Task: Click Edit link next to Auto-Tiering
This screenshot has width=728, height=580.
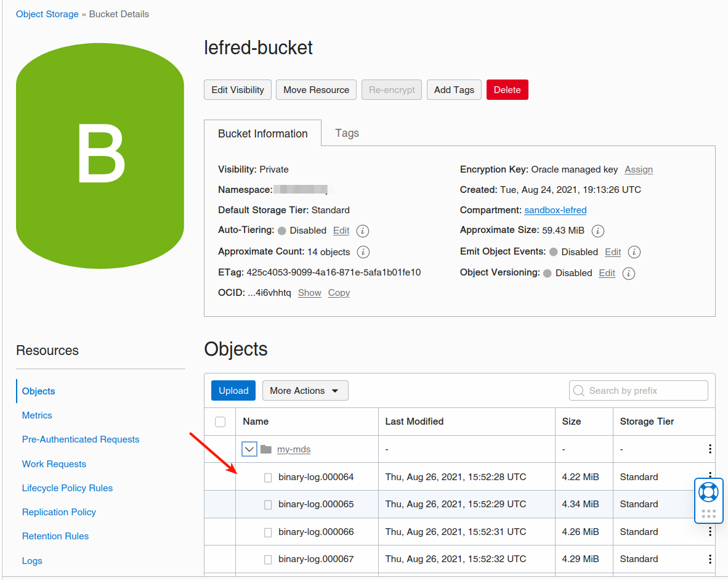Action: (341, 231)
